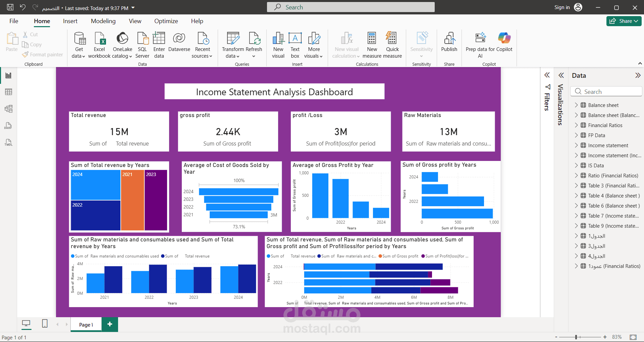The height and width of the screenshot is (342, 644).
Task: Expand the Income statement table
Action: 576,145
